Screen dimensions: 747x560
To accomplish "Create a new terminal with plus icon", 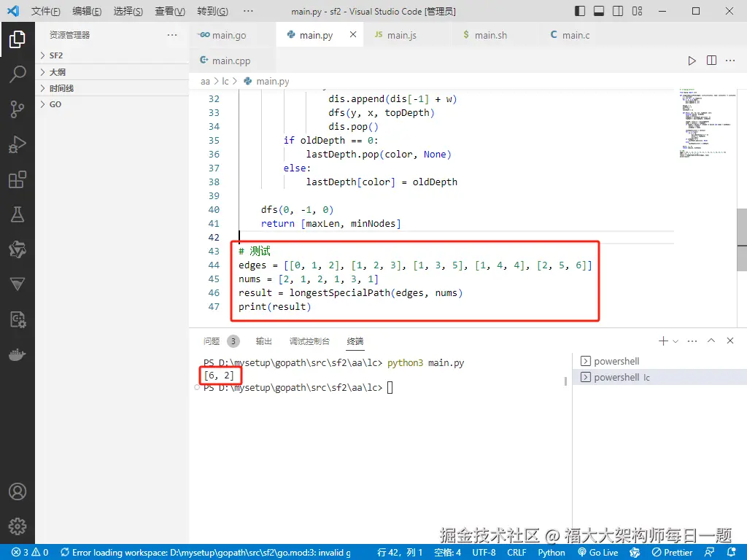I will click(662, 341).
